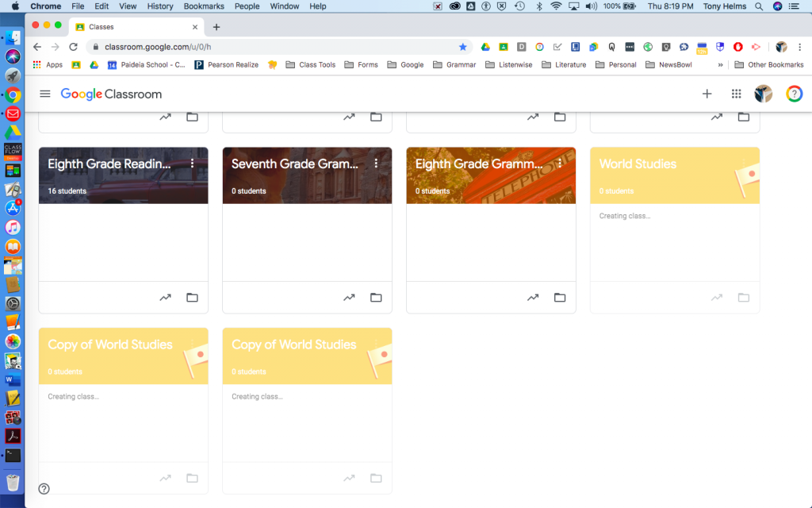
Task: Open Spotlight search in the menu bar
Action: pyautogui.click(x=758, y=6)
